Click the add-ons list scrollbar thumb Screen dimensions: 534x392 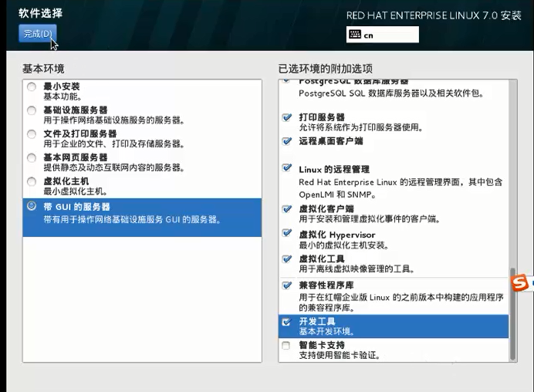[512, 314]
